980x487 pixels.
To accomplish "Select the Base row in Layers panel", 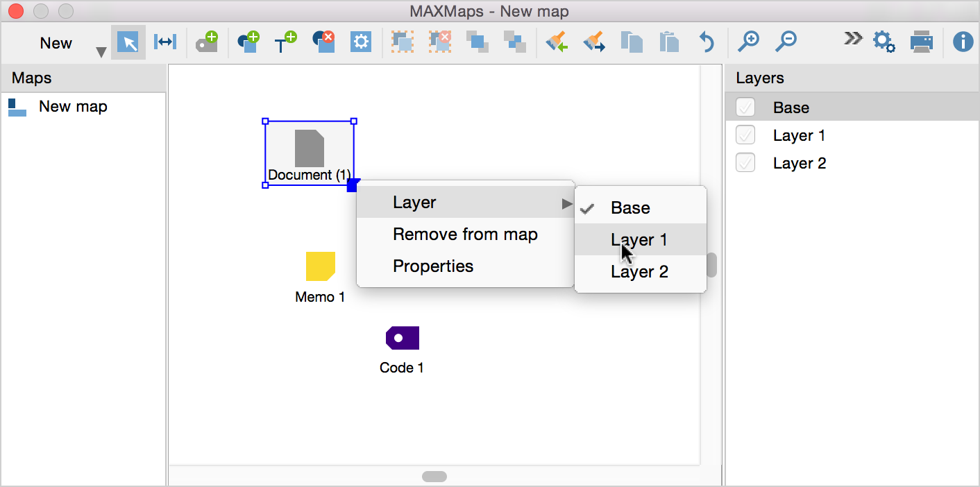I will point(852,108).
